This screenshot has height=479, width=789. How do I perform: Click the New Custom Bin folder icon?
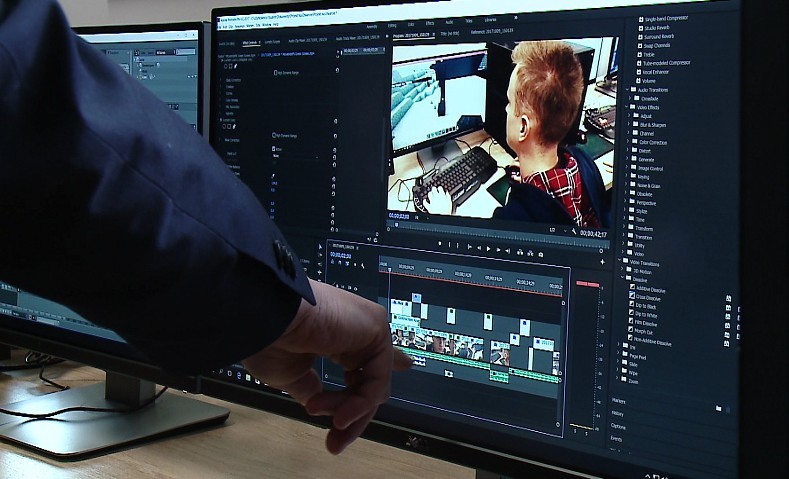[x=719, y=409]
